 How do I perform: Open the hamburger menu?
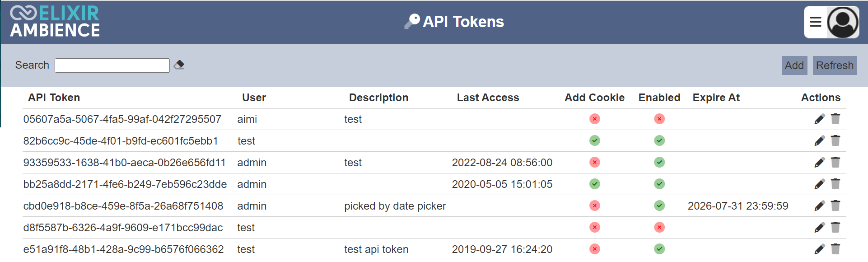point(816,22)
